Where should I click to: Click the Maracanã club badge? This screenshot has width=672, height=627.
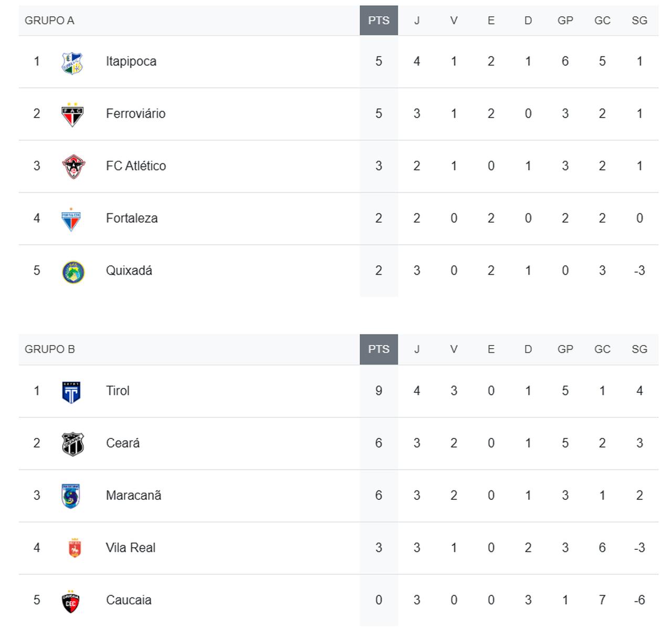tap(71, 496)
